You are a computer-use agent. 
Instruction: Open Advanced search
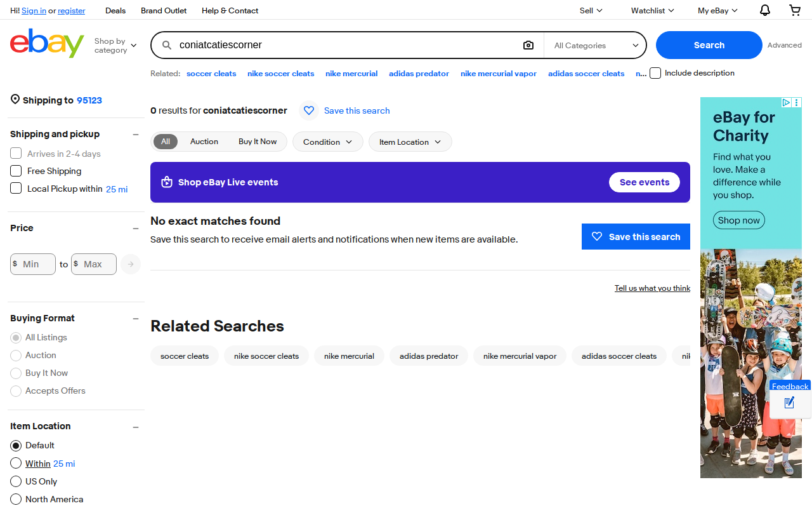pos(785,45)
